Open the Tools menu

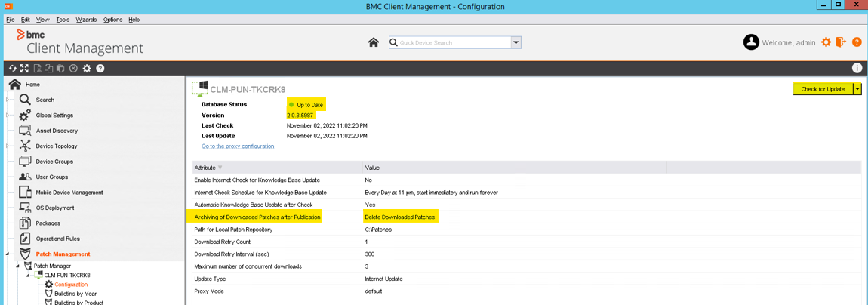pyautogui.click(x=63, y=20)
